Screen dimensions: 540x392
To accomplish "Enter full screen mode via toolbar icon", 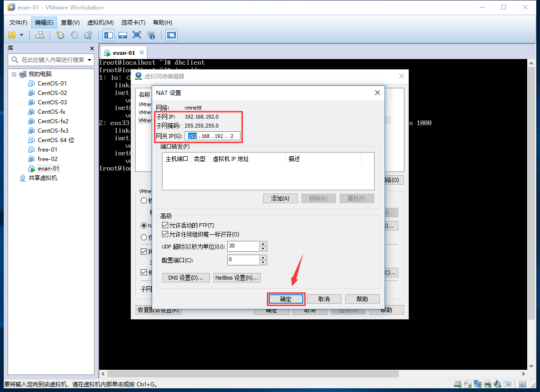I will 137,35.
